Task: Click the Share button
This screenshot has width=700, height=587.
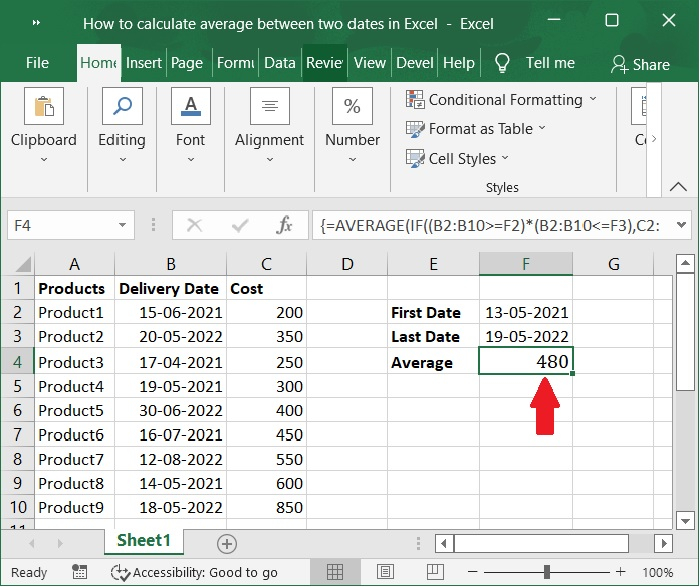Action: [640, 64]
